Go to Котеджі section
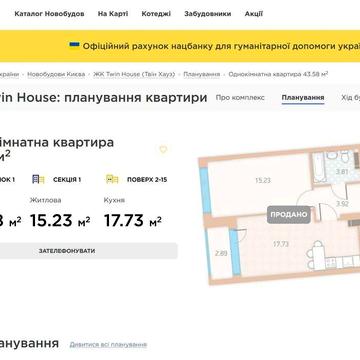 tap(156, 14)
